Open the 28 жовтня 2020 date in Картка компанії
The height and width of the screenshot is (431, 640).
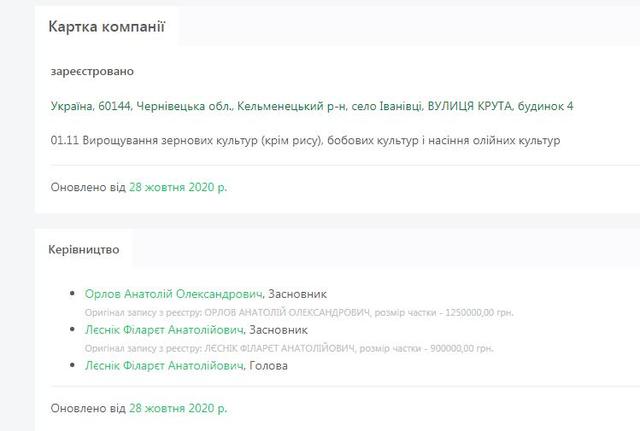tap(178, 187)
